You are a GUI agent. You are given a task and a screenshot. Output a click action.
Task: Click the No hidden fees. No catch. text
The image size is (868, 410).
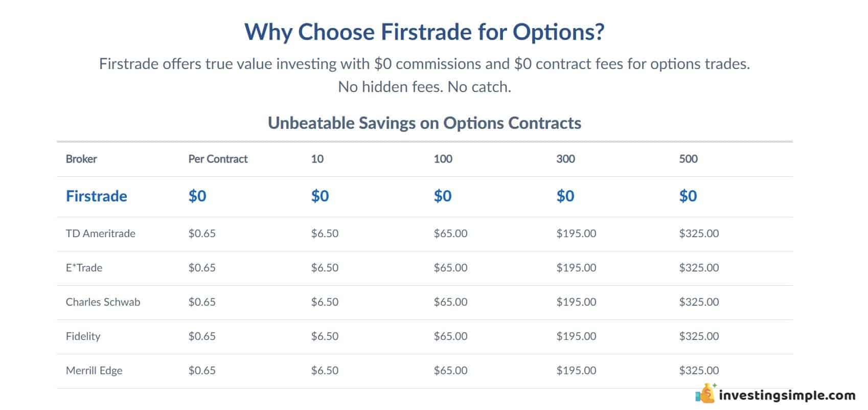click(424, 87)
